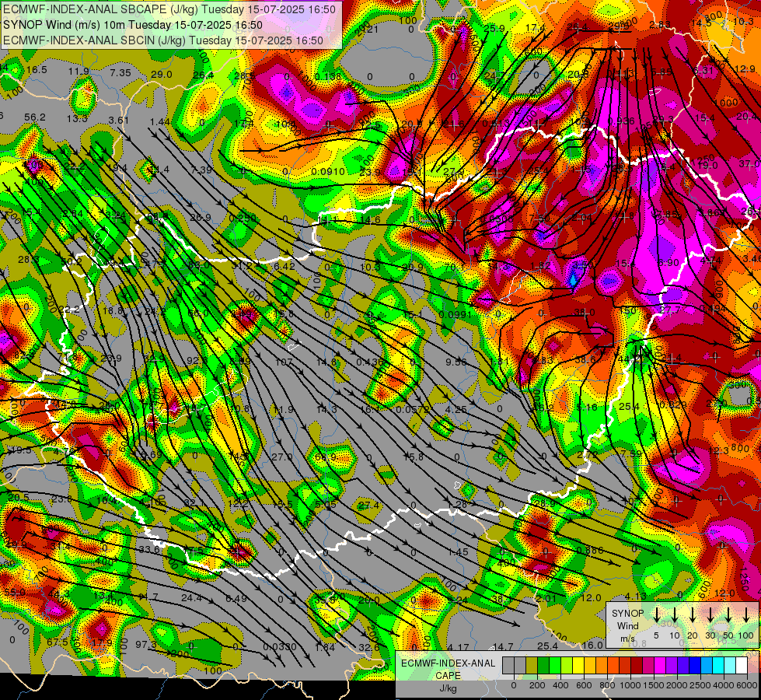761x700 pixels.
Task: Click the station value 27.4
Action: tap(368, 506)
